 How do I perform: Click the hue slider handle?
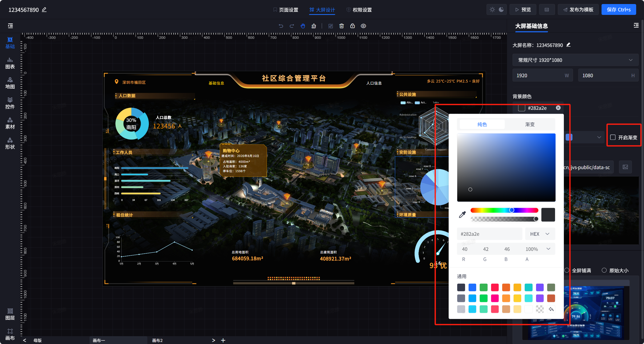(512, 210)
